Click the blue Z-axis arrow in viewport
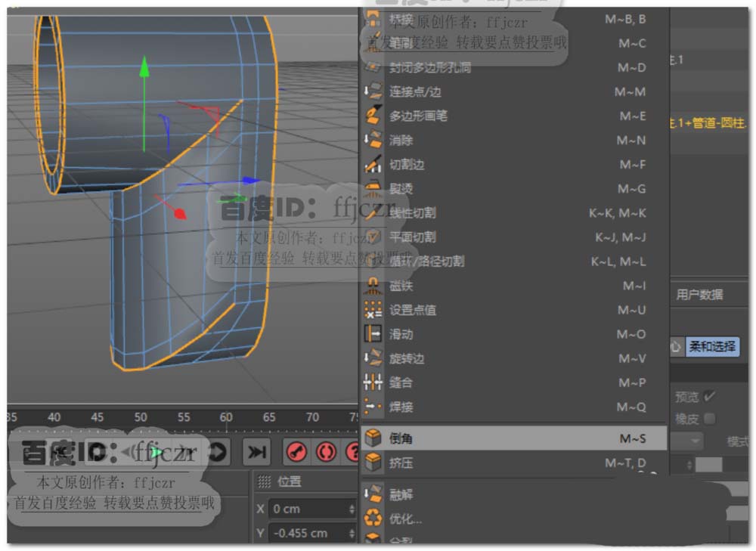The image size is (756, 551). click(251, 181)
